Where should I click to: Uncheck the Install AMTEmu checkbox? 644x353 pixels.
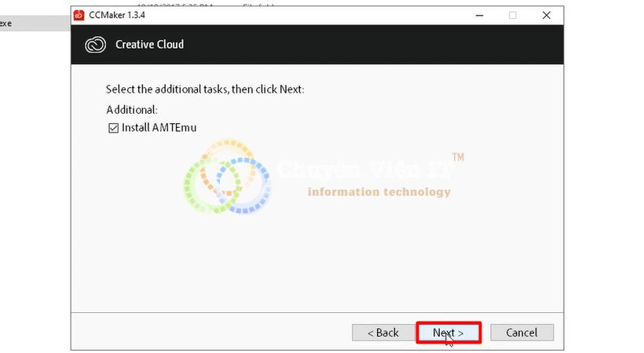pos(113,128)
